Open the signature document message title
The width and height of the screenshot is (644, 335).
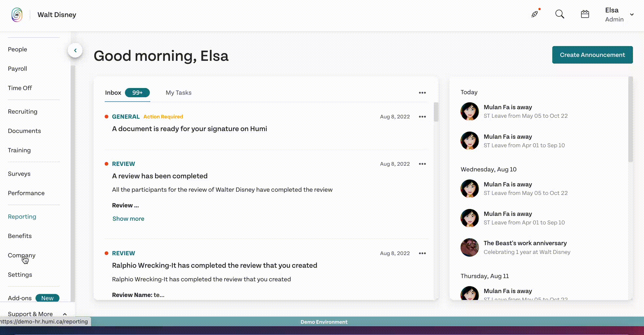189,129
